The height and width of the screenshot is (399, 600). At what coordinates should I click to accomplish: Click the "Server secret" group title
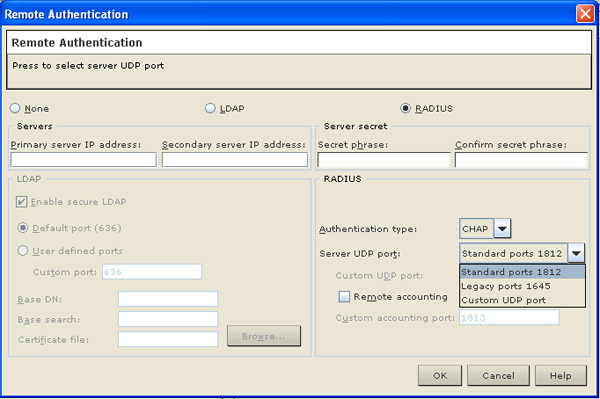(x=355, y=126)
